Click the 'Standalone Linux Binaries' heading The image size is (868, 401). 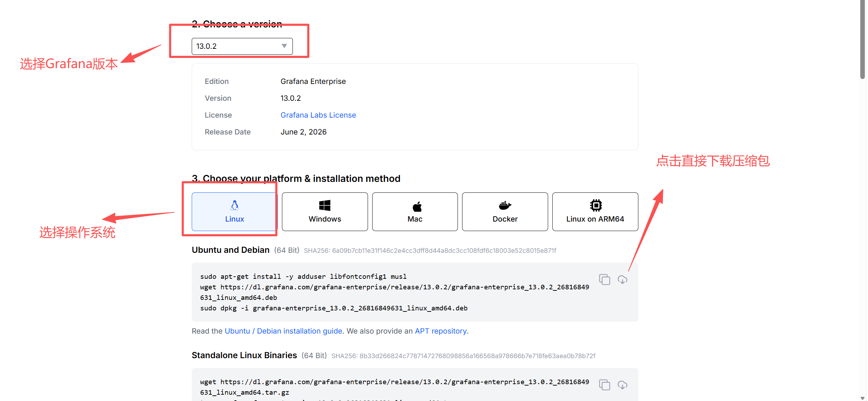pos(244,355)
